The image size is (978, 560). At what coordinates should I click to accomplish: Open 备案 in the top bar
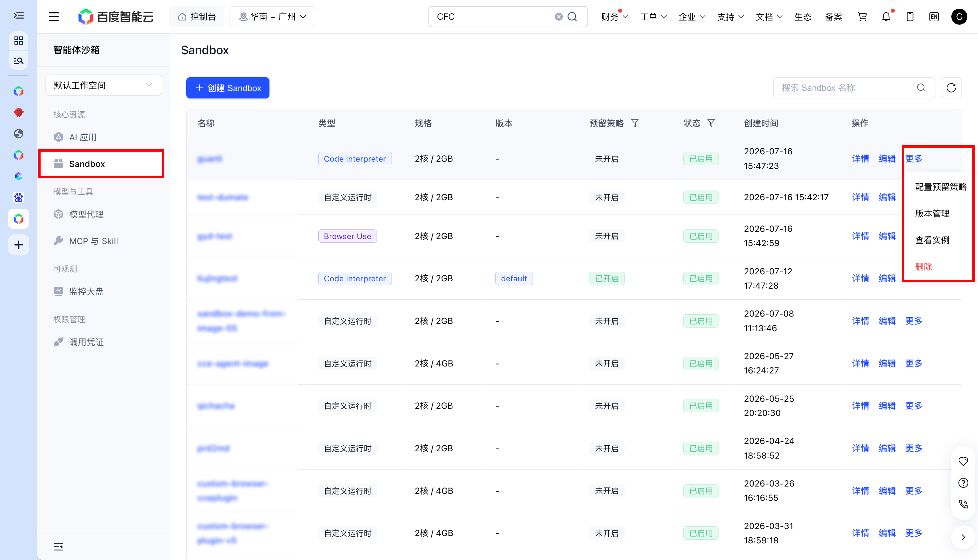[x=833, y=17]
